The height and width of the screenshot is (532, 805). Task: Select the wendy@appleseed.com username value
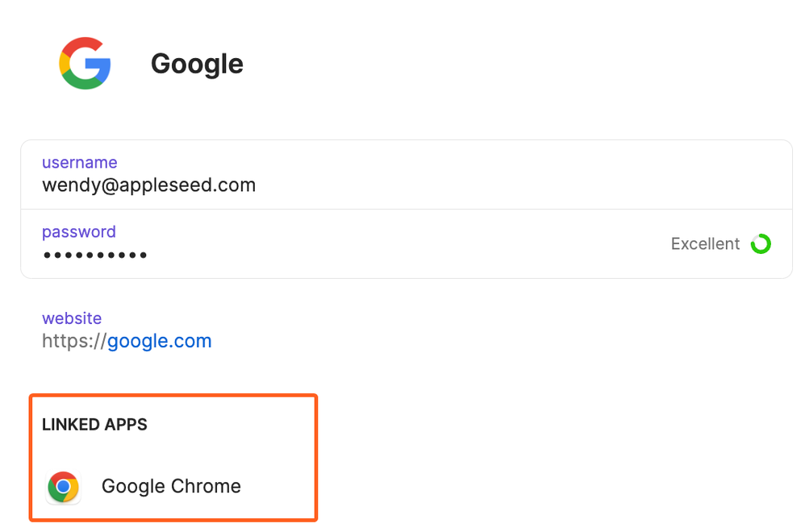pos(148,185)
